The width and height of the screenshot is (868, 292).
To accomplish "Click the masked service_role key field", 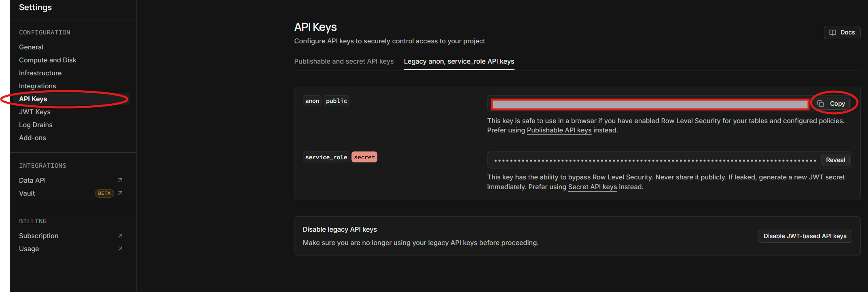I will [x=655, y=160].
